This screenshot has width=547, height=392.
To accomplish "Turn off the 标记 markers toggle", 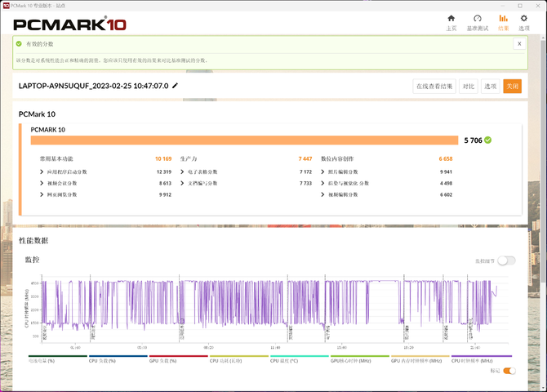I will pos(509,371).
